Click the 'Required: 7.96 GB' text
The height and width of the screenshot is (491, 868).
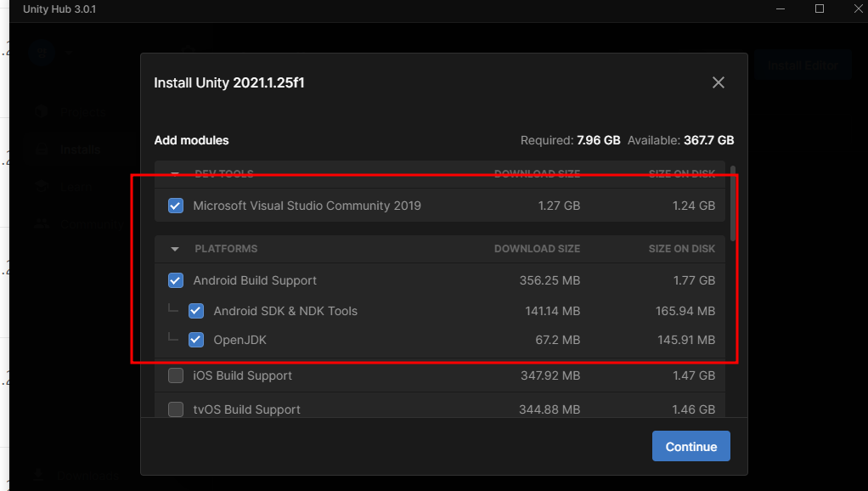pos(570,140)
